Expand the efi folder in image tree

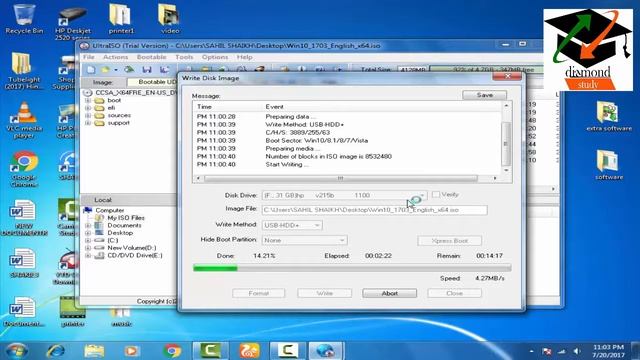coord(88,108)
